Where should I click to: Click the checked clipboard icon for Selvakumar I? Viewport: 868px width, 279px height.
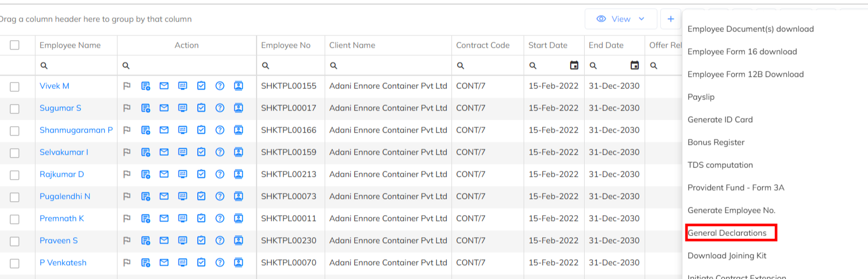coord(201,152)
